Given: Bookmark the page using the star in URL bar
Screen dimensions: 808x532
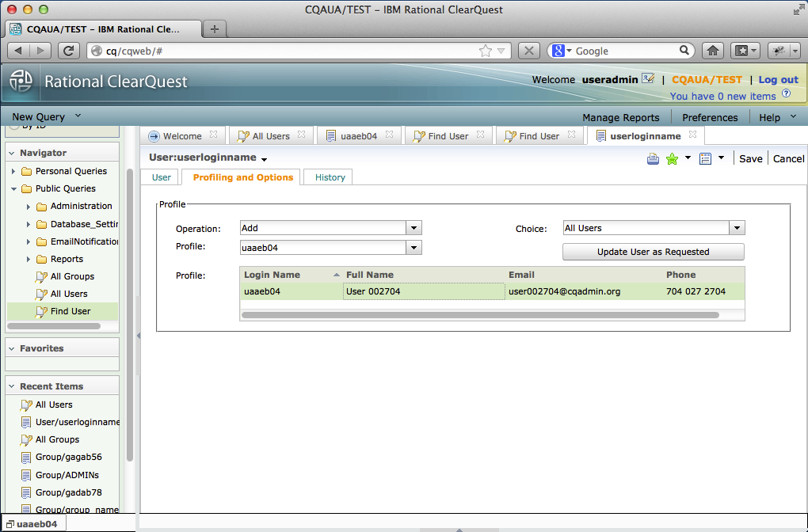Looking at the screenshot, I should (x=485, y=51).
